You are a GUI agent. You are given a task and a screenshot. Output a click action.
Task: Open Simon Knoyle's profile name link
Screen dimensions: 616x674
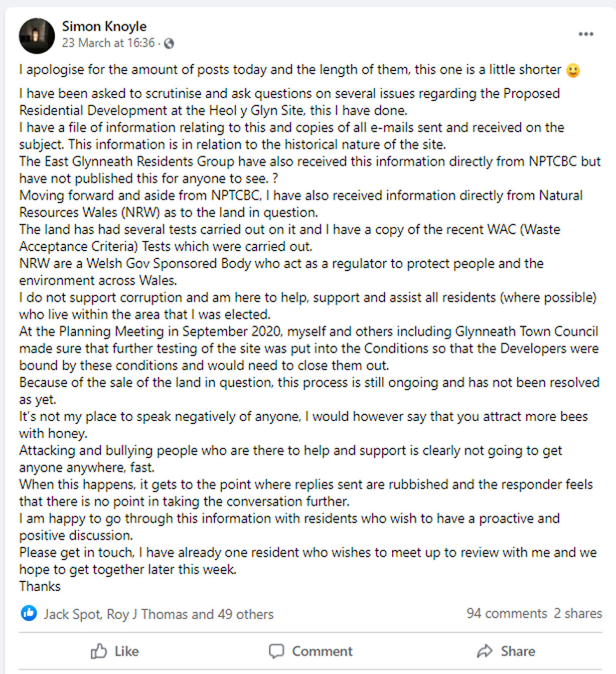[x=104, y=26]
